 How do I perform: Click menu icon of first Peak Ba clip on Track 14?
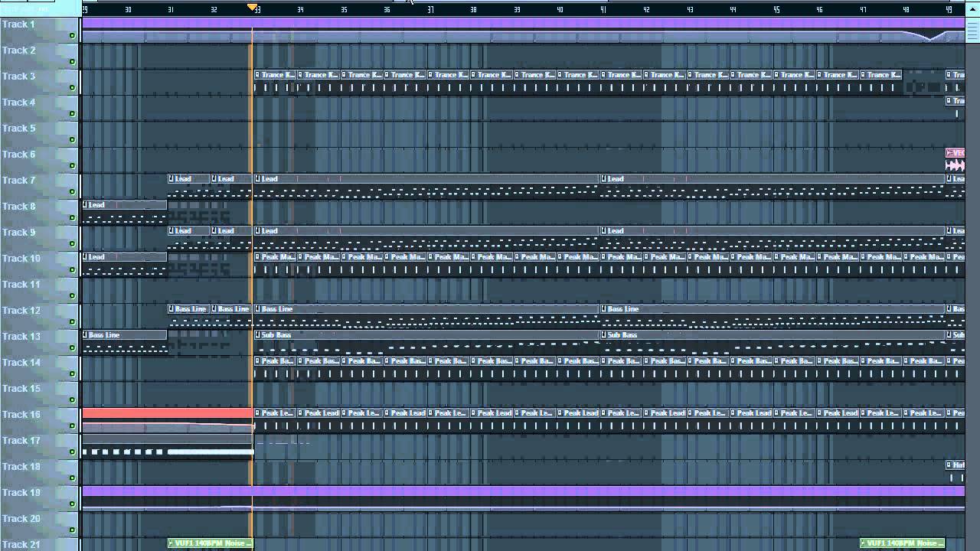[x=258, y=361]
